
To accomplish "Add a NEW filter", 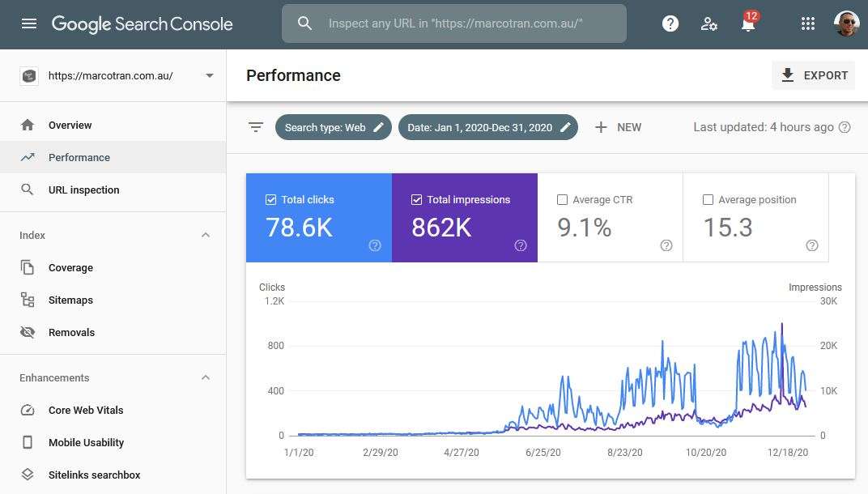I will [x=618, y=127].
